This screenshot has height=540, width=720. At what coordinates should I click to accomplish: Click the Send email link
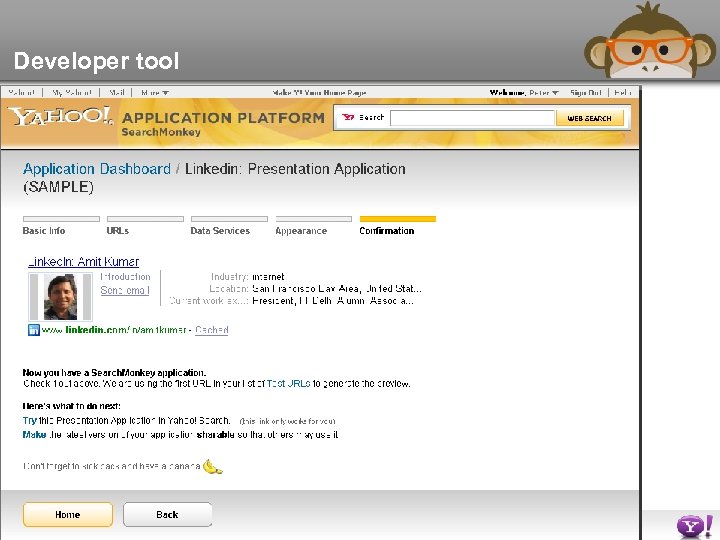pos(125,290)
